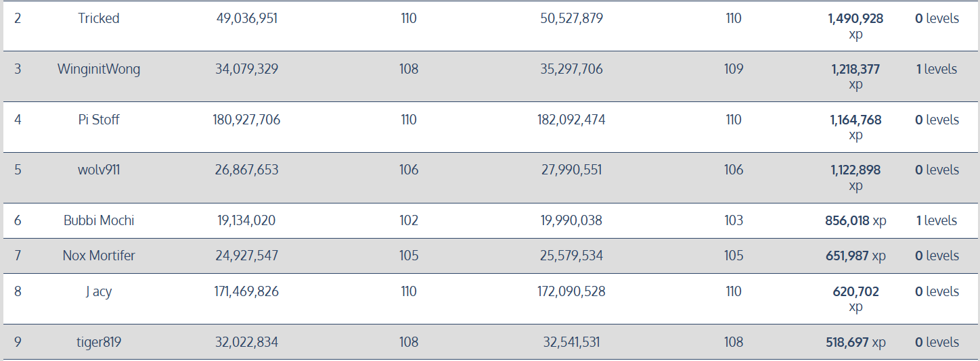Click Nox Mortifer in the rankings
Image resolution: width=980 pixels, height=361 pixels.
[x=99, y=256]
